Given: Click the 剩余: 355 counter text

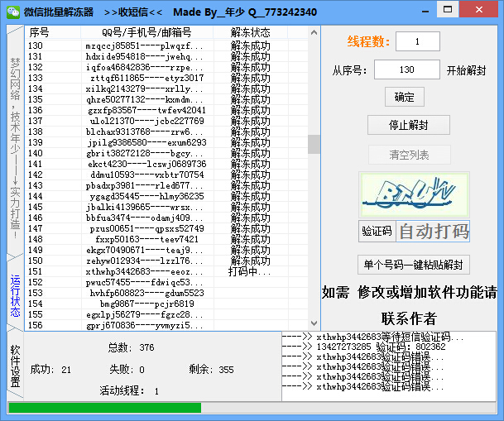Looking at the screenshot, I should (211, 370).
